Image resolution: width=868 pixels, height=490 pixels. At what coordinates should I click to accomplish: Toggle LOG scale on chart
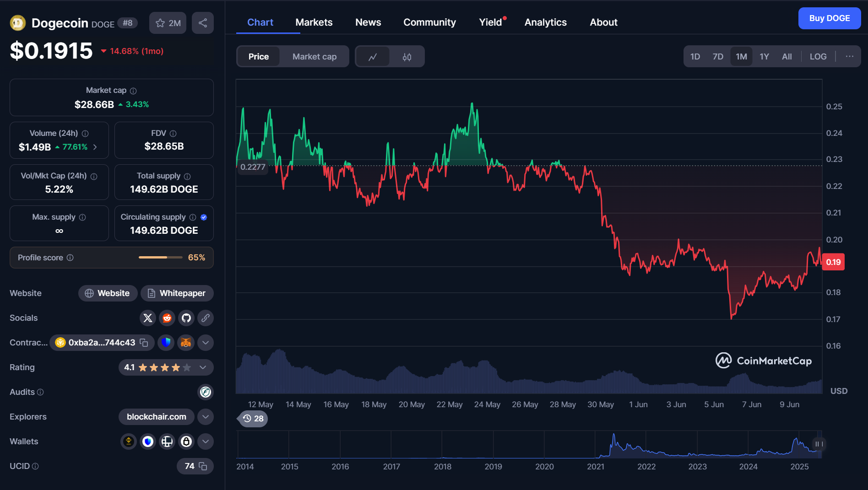pos(818,57)
